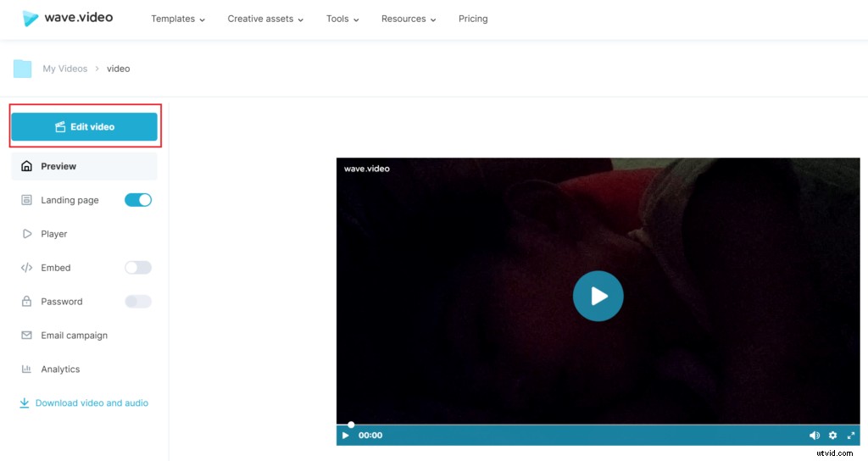868x461 pixels.
Task: Open the Player settings
Action: tap(53, 234)
